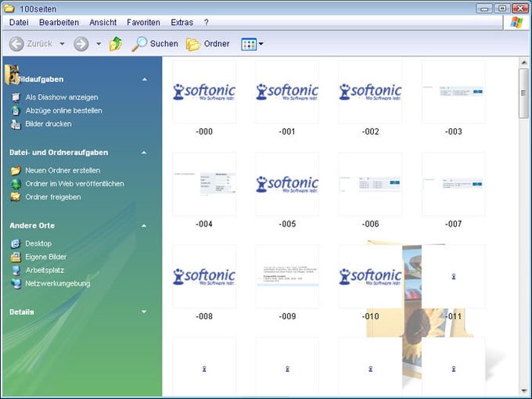Select thumbnail -000
The width and height of the screenshot is (532, 399).
(204, 92)
